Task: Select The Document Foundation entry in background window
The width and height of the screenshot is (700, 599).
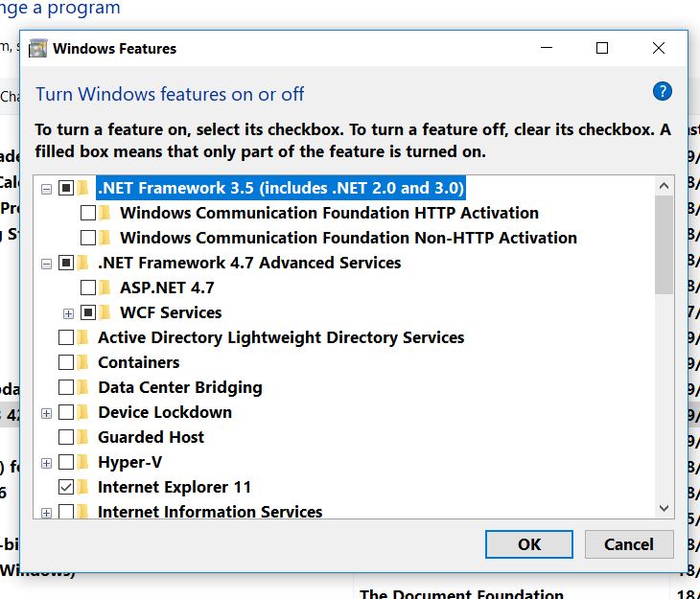Action: point(461,593)
